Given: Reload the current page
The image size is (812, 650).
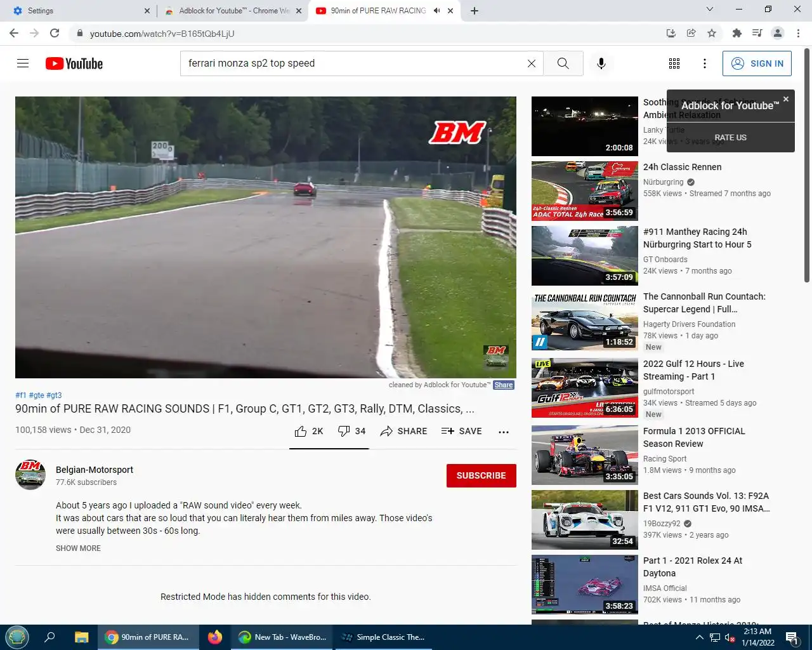Looking at the screenshot, I should point(55,33).
